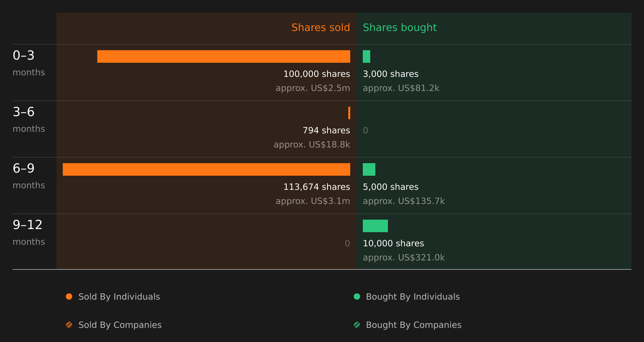This screenshot has height=342, width=644.
Task: Click the 100,000 shares value
Action: 317,74
